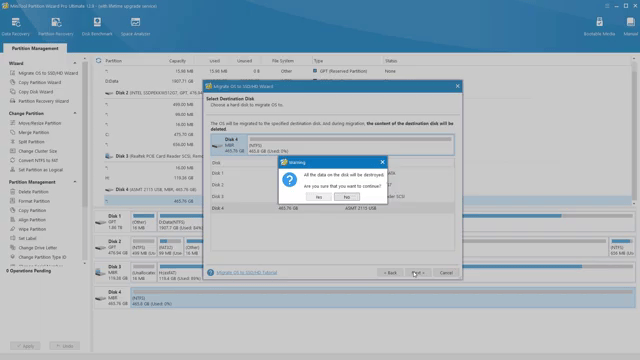Launch Partition Recovery from toolbar
640x360 pixels.
[56, 27]
